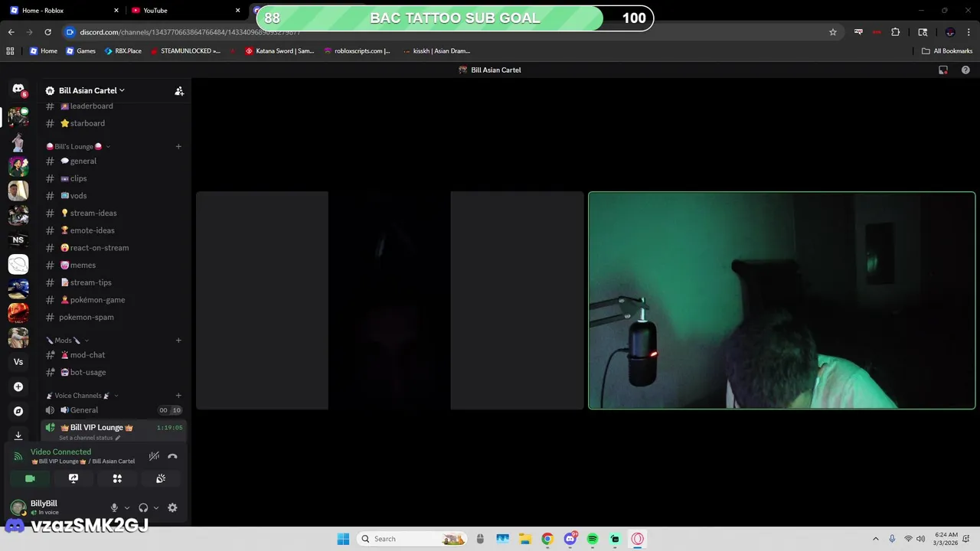Open Discord direct messages home icon
The image size is (980, 551).
(18, 90)
